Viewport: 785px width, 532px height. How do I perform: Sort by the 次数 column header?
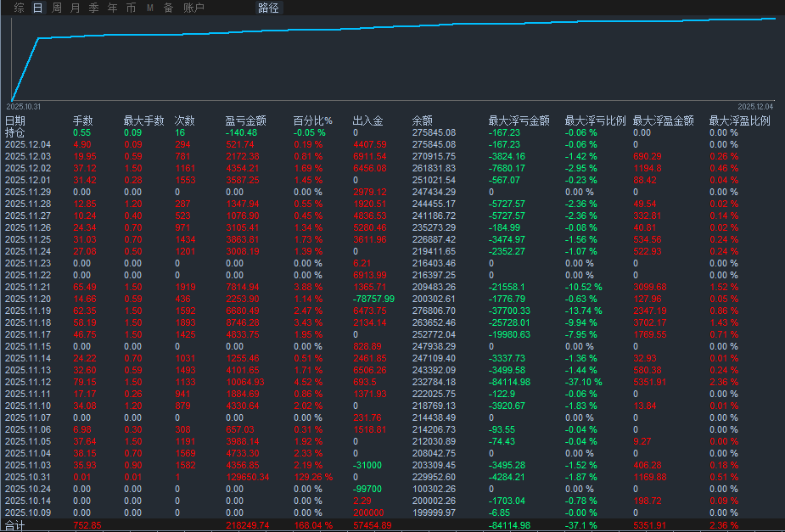184,120
